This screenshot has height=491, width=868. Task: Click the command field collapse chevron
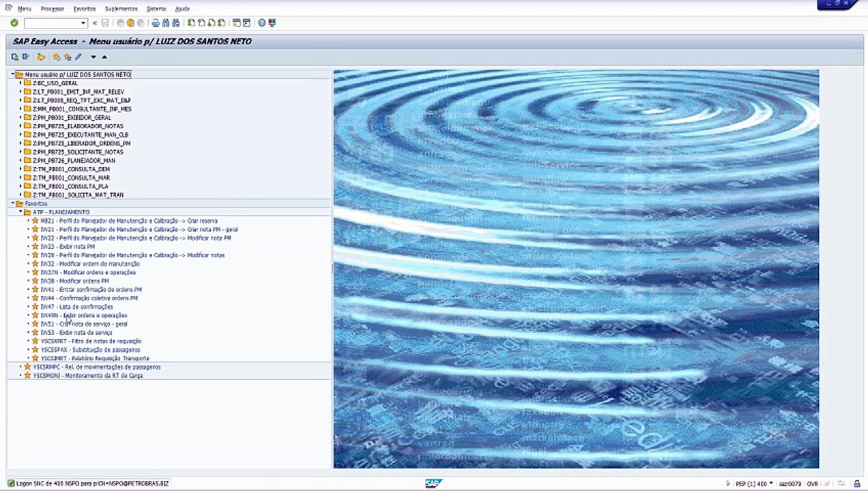click(95, 23)
